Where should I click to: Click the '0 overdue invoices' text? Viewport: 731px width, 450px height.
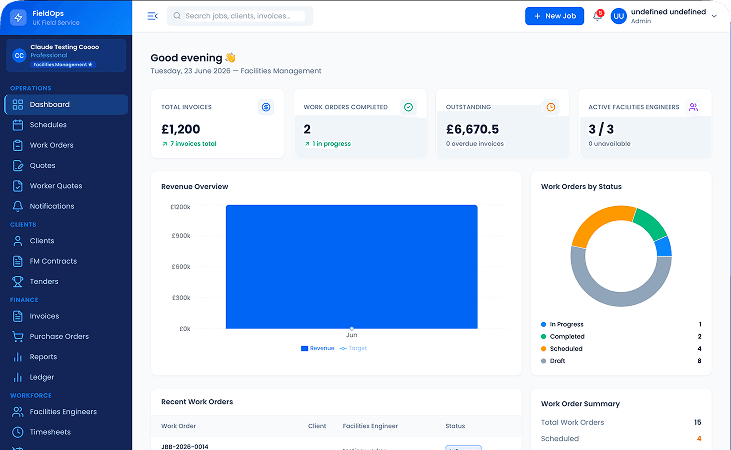pos(475,144)
